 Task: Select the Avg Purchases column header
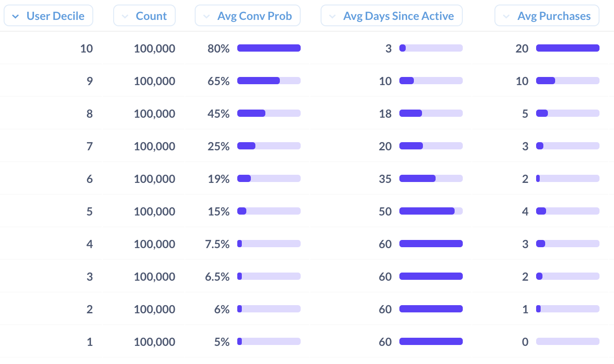547,16
